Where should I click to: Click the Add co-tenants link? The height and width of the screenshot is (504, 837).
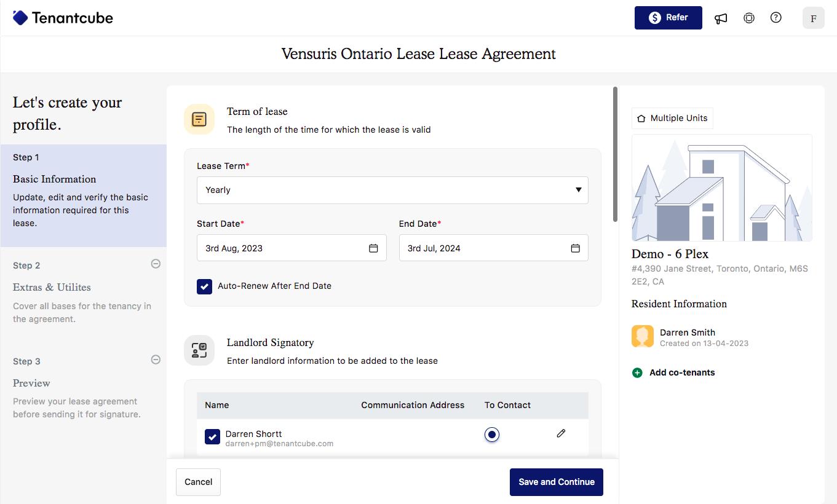coord(682,372)
